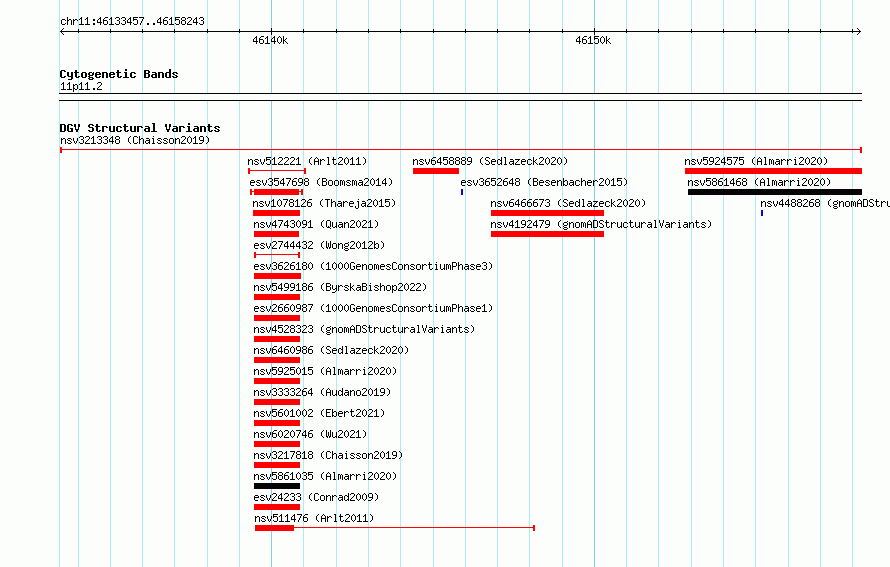The height and width of the screenshot is (567, 890).
Task: Open variant nsv512221 (Arlt2011)
Action: point(307,161)
